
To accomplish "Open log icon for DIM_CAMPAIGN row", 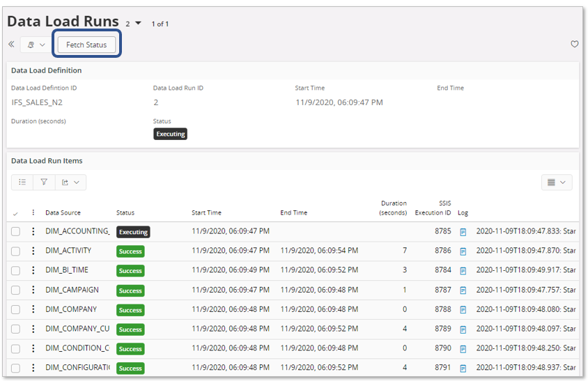I will point(463,290).
